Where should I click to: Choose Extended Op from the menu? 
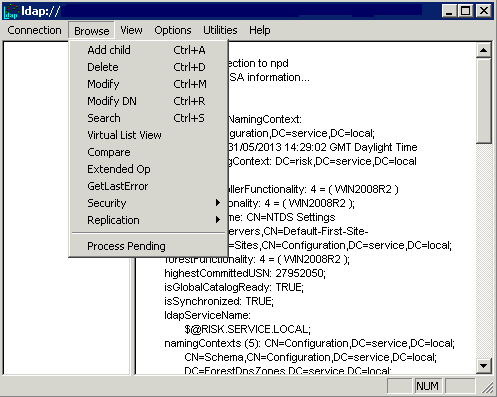tap(148, 169)
